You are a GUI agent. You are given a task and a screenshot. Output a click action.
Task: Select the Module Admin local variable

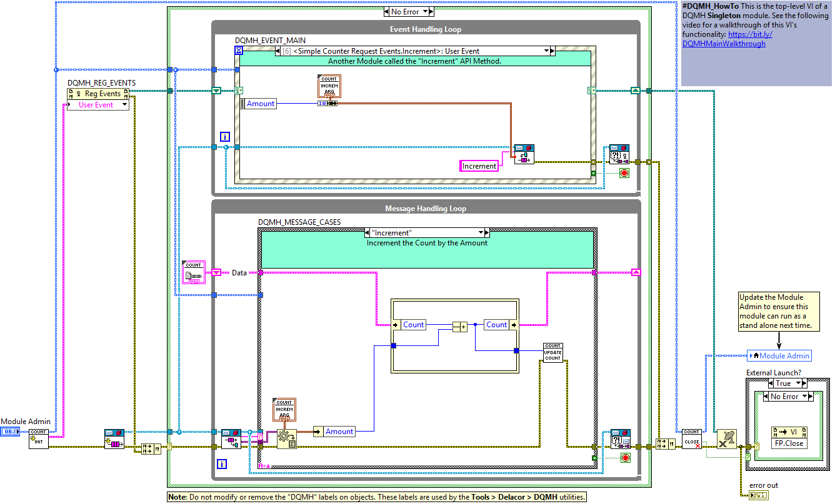click(779, 355)
